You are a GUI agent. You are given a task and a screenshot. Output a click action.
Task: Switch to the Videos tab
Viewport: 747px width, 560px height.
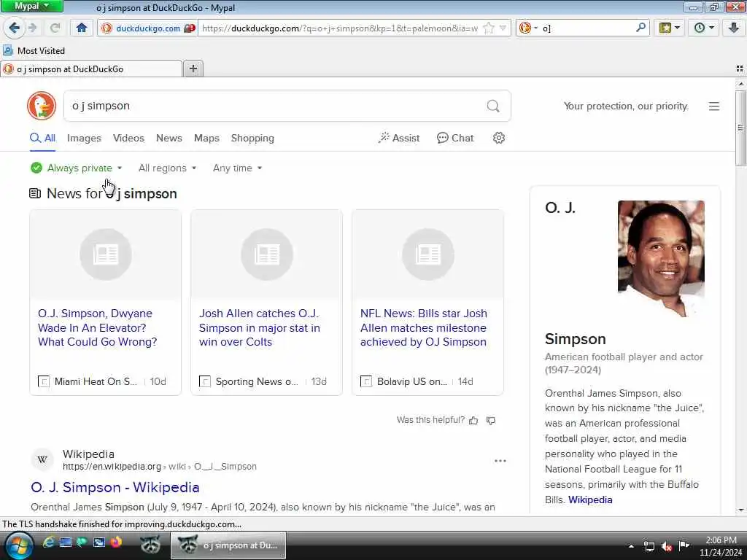[128, 138]
